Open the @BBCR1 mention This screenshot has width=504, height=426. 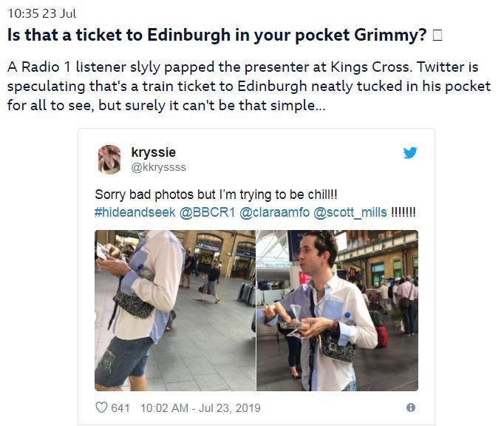pyautogui.click(x=208, y=212)
